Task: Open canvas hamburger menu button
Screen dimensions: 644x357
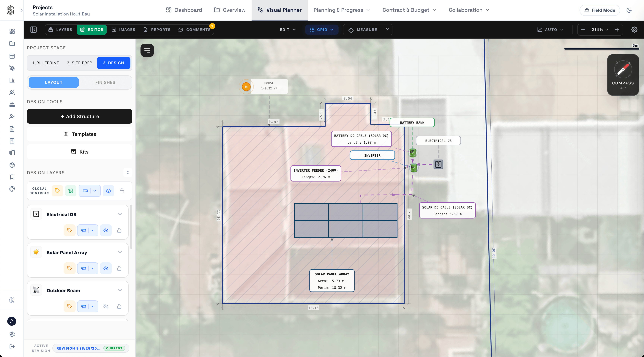Action: click(x=147, y=50)
